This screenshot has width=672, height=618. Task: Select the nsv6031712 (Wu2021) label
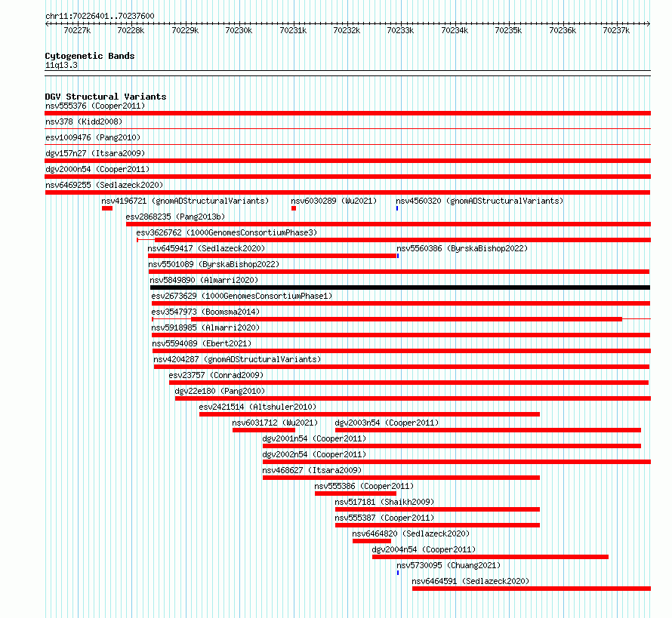[x=275, y=423]
